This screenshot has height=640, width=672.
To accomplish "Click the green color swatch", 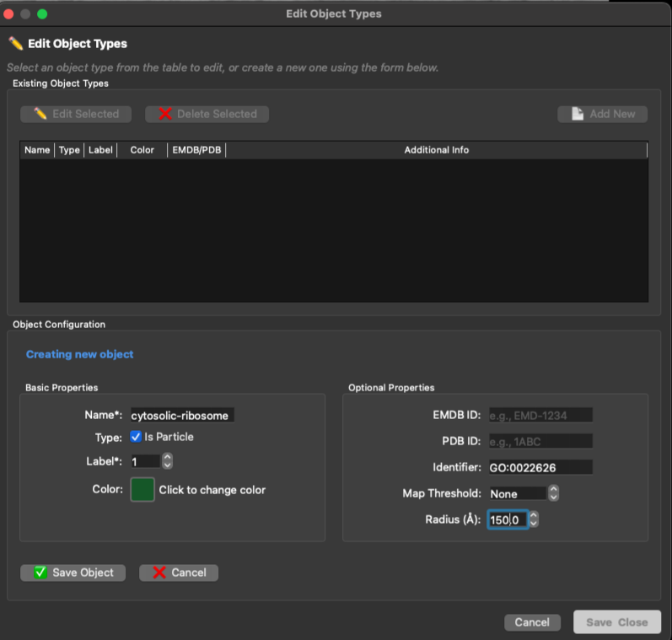I will (x=142, y=490).
